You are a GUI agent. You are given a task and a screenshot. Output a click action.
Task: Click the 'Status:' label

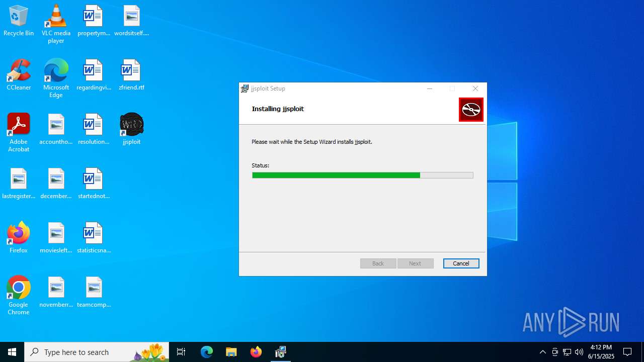pyautogui.click(x=260, y=165)
